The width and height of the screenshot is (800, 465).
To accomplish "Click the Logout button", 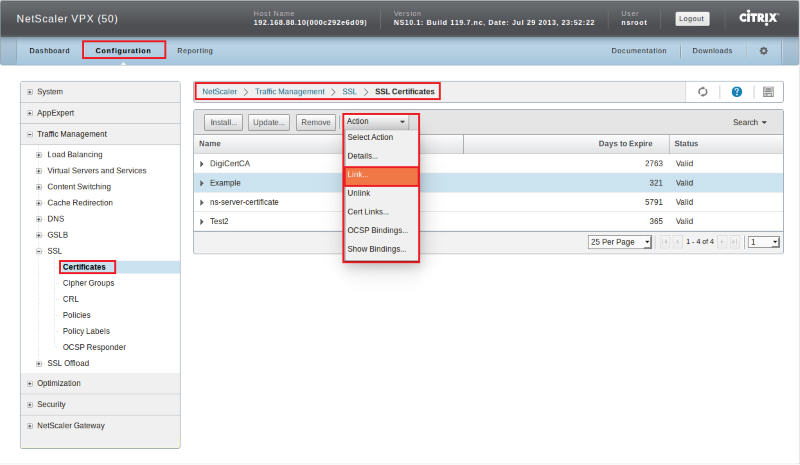I will 691,18.
